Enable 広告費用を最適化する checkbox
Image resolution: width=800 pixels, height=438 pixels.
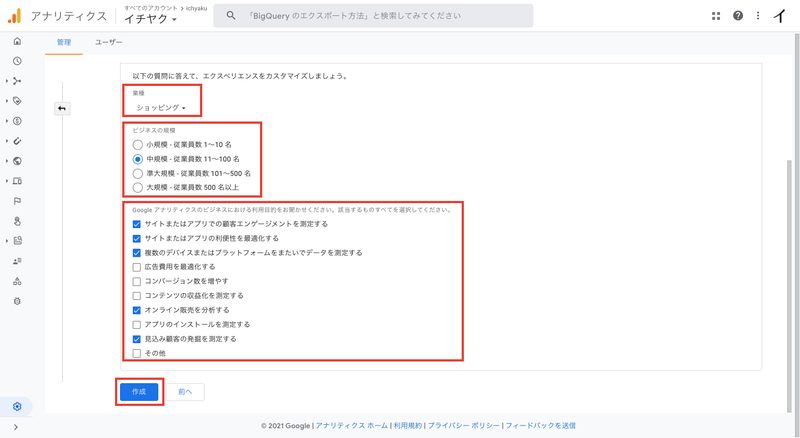tap(137, 267)
